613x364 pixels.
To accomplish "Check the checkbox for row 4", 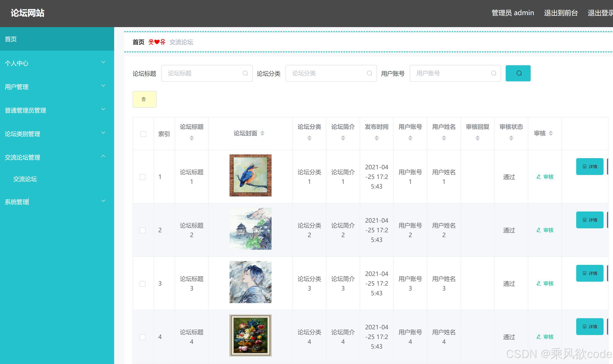I will tap(143, 337).
